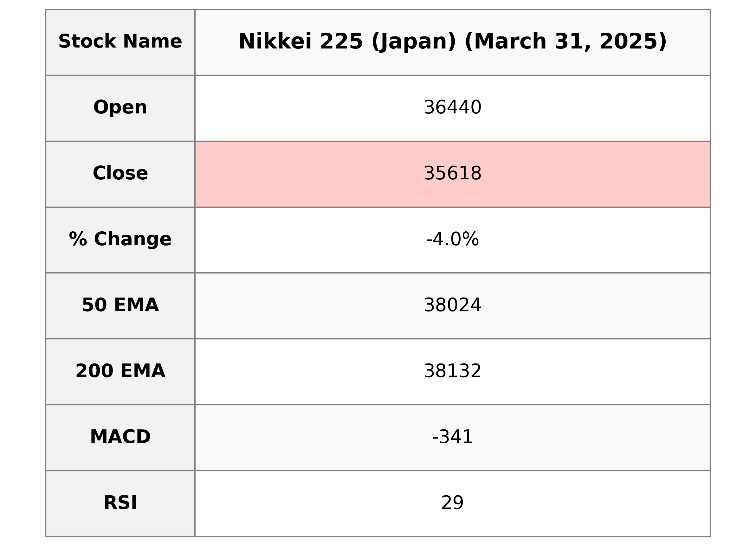
Task: Select the '50 EMA' row label
Action: point(120,305)
